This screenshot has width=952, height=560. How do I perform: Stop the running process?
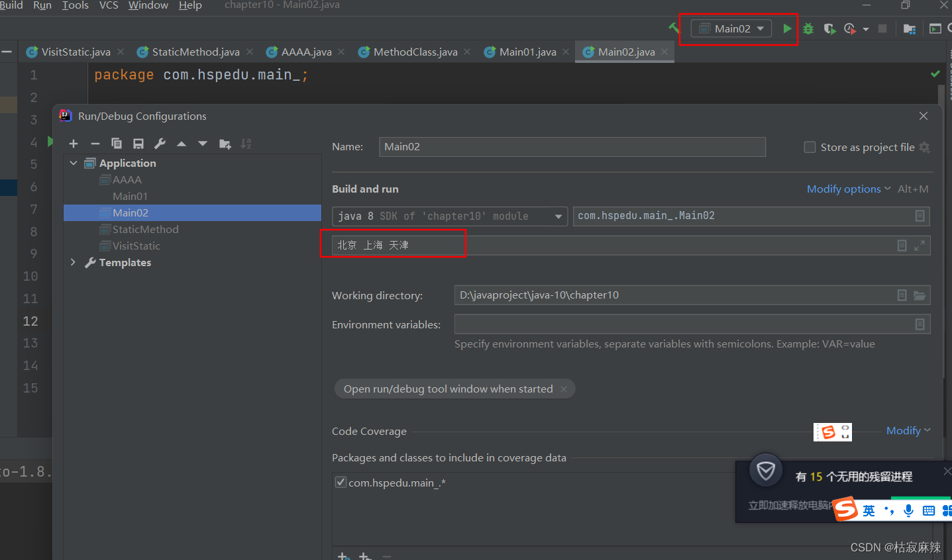(882, 28)
